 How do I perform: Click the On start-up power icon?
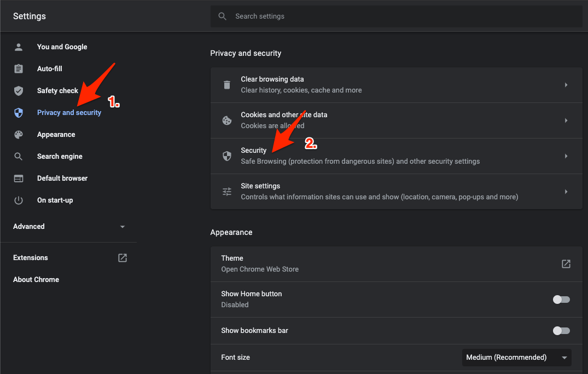coord(19,200)
